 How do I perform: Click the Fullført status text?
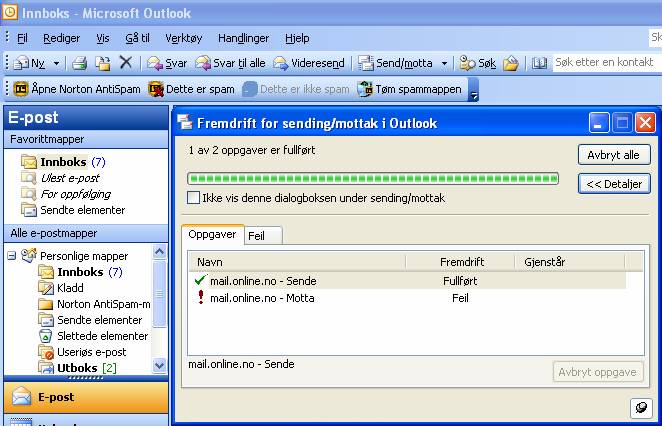point(460,281)
